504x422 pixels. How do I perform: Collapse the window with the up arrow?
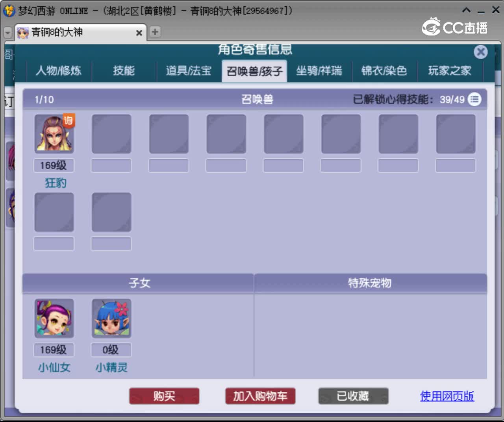pos(466,10)
